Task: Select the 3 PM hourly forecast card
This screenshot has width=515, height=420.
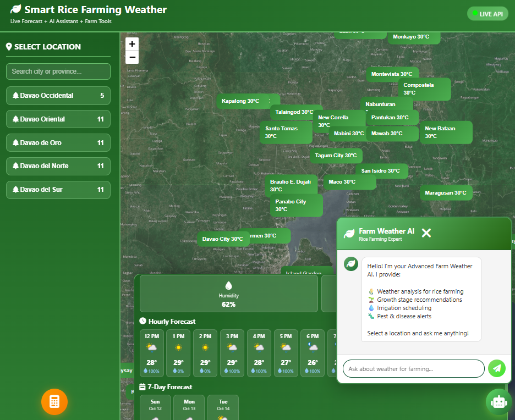Action: [x=232, y=353]
